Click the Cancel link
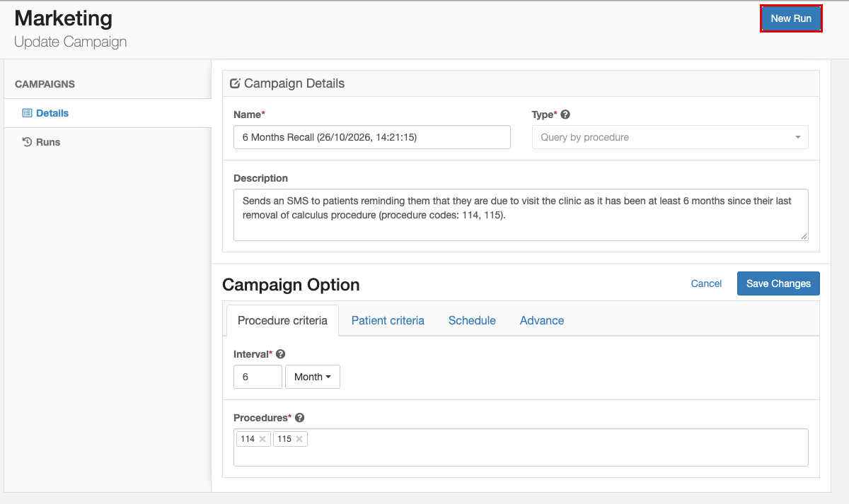 [706, 283]
